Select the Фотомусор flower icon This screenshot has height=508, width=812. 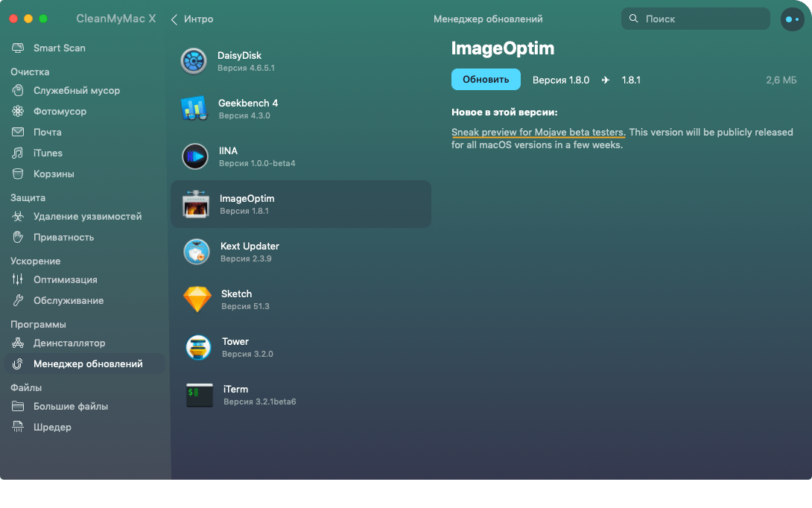(x=18, y=111)
